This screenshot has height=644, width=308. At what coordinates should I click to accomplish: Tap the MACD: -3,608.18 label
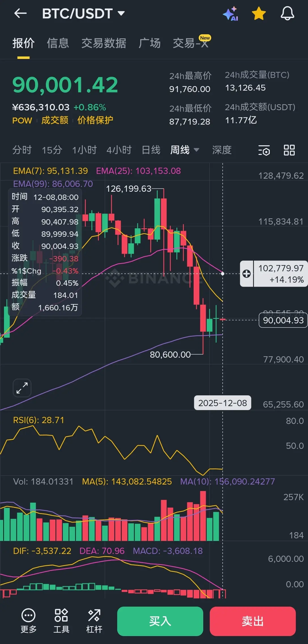(168, 551)
